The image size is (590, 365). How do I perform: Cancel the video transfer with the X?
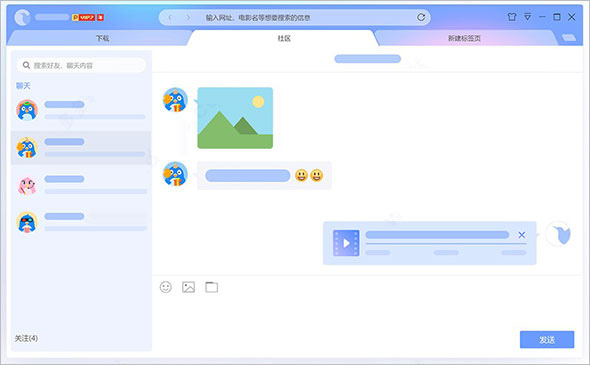(522, 235)
